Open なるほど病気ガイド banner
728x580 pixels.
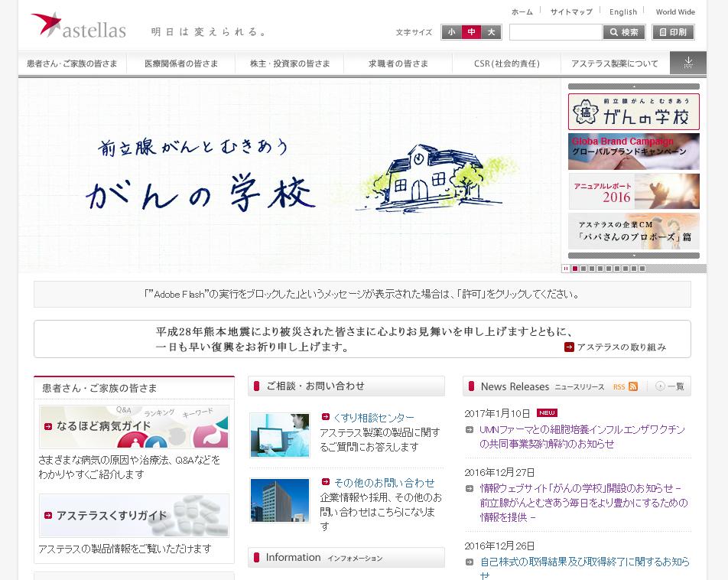point(134,427)
